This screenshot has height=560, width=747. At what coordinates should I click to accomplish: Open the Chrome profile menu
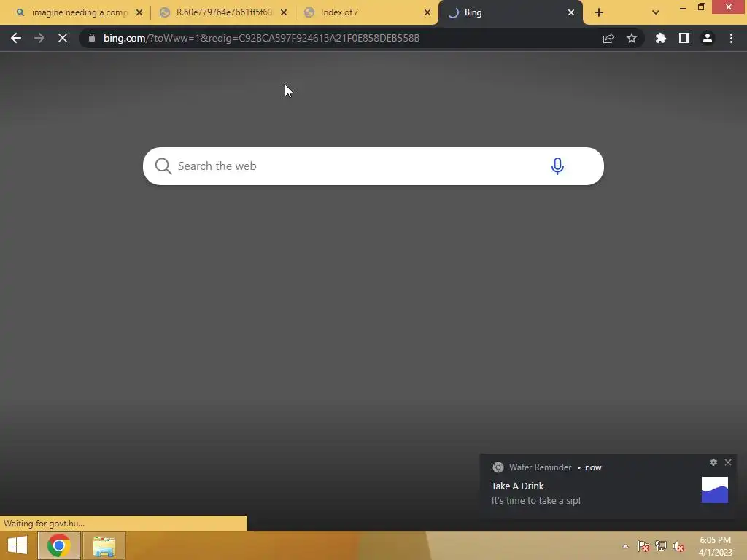click(x=708, y=38)
